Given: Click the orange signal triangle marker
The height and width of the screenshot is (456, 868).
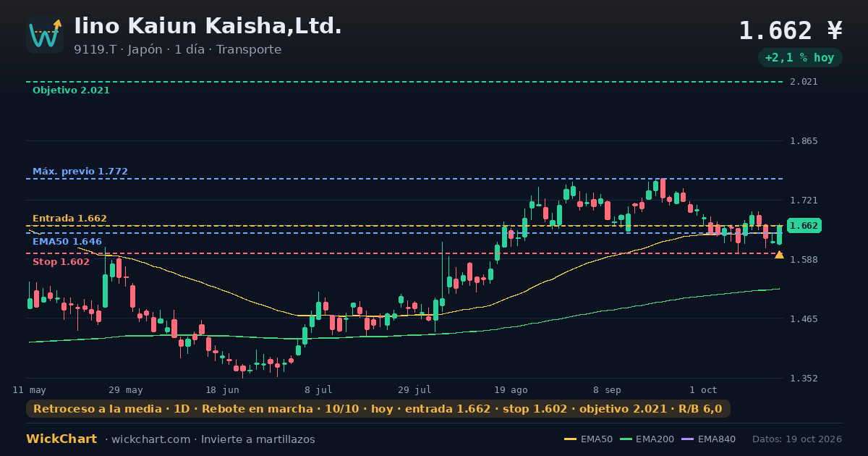Looking at the screenshot, I should [x=779, y=255].
